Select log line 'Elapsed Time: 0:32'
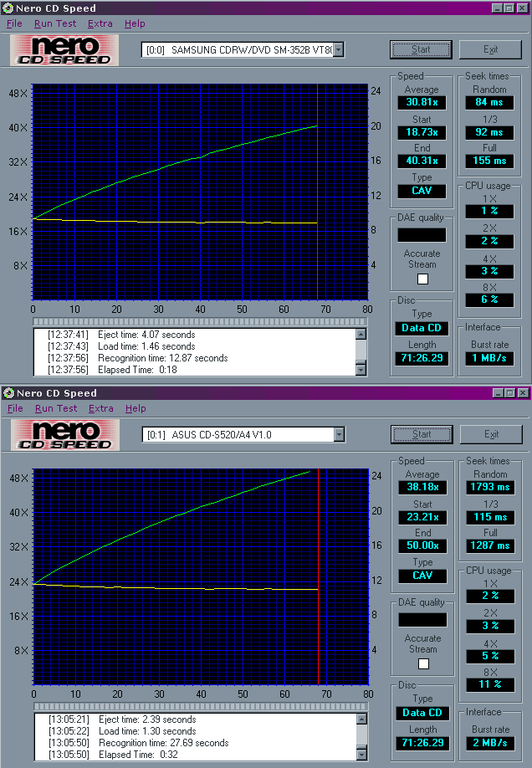Viewport: 532px width, 768px height. 113,755
